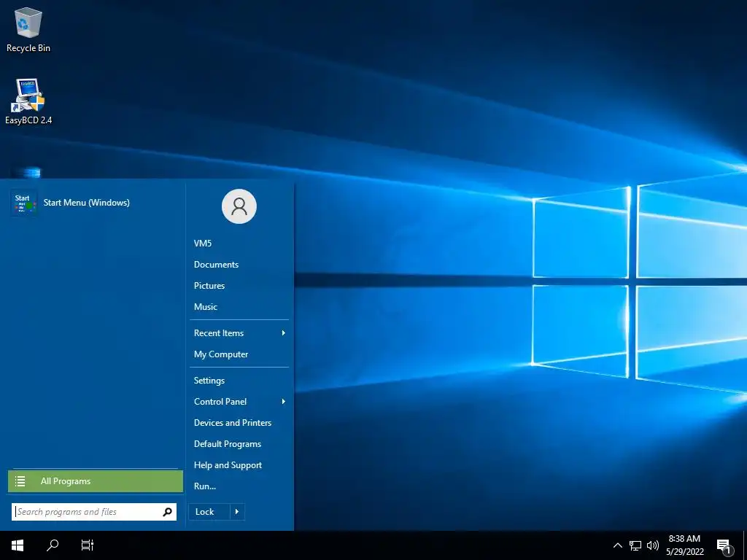The image size is (747, 560).
Task: Open Help and Support
Action: pyautogui.click(x=228, y=465)
